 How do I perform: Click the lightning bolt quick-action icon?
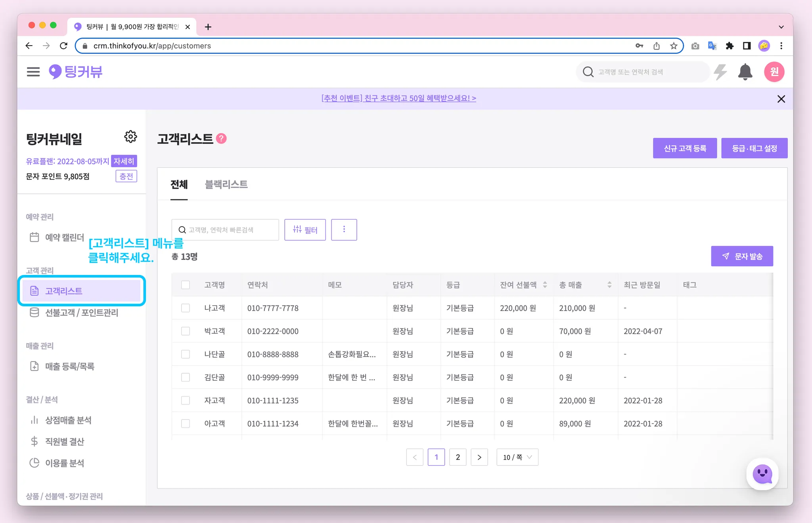(x=720, y=72)
